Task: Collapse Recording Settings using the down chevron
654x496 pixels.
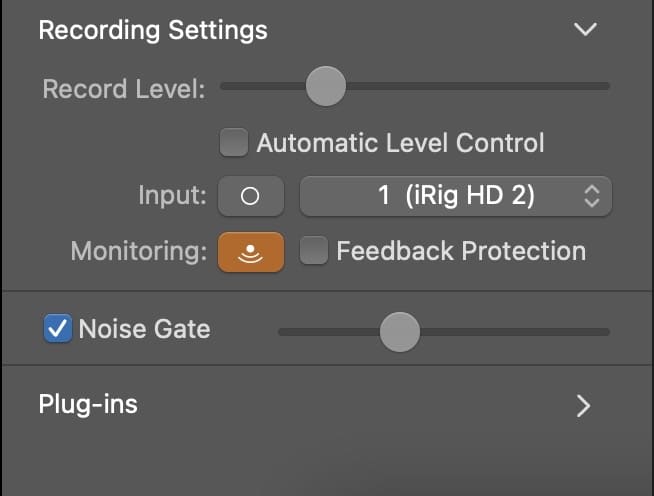Action: tap(585, 29)
